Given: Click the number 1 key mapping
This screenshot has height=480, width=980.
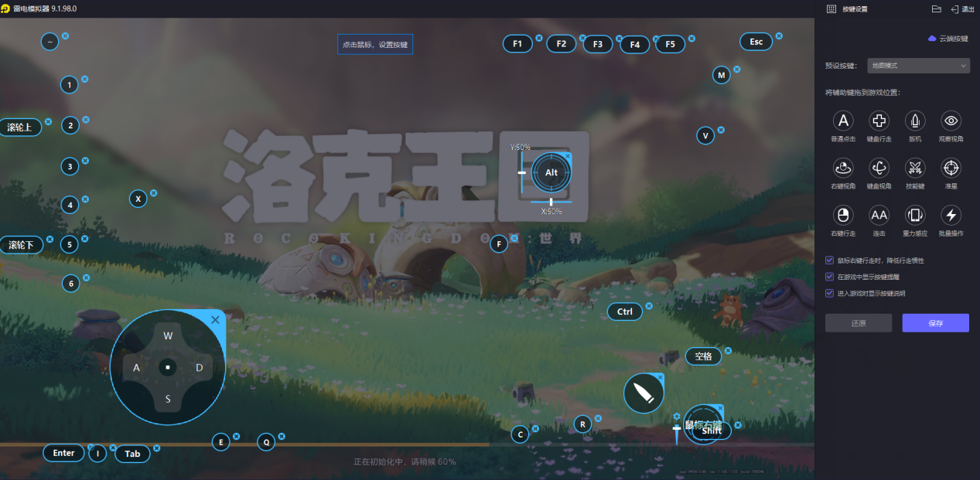Looking at the screenshot, I should (70, 84).
